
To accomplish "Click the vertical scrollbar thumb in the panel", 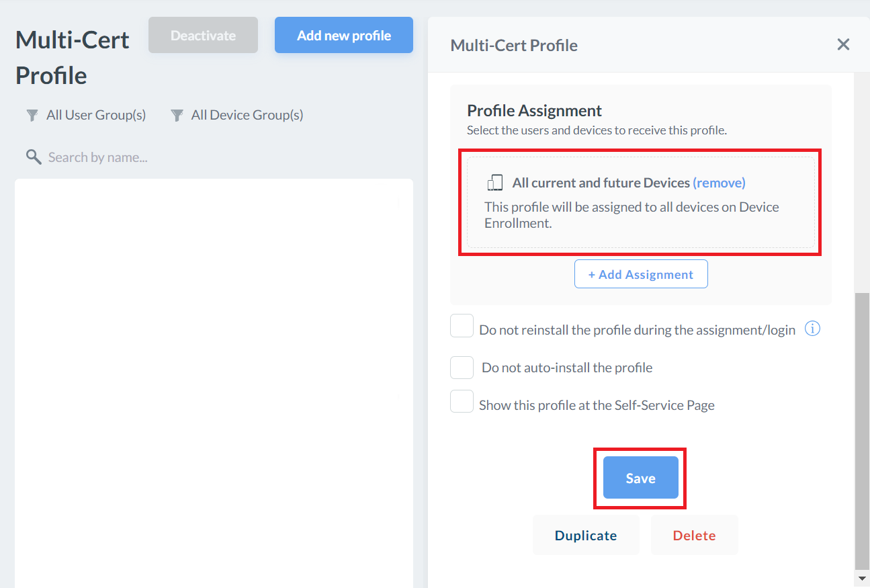I will click(862, 430).
